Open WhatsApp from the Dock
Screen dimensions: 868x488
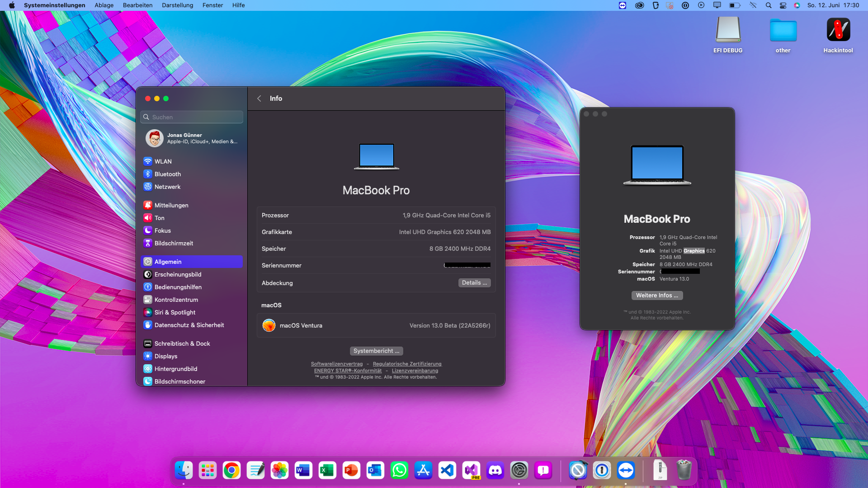(x=399, y=470)
